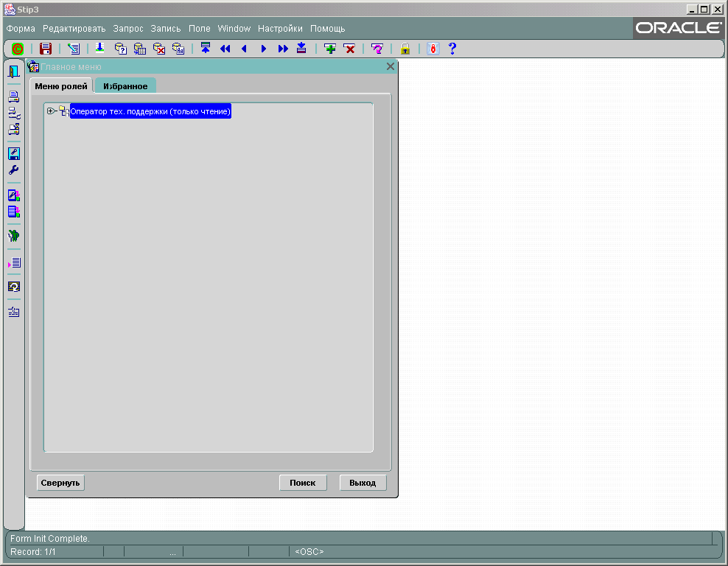Open the 'Редактировать' menu

coord(74,29)
